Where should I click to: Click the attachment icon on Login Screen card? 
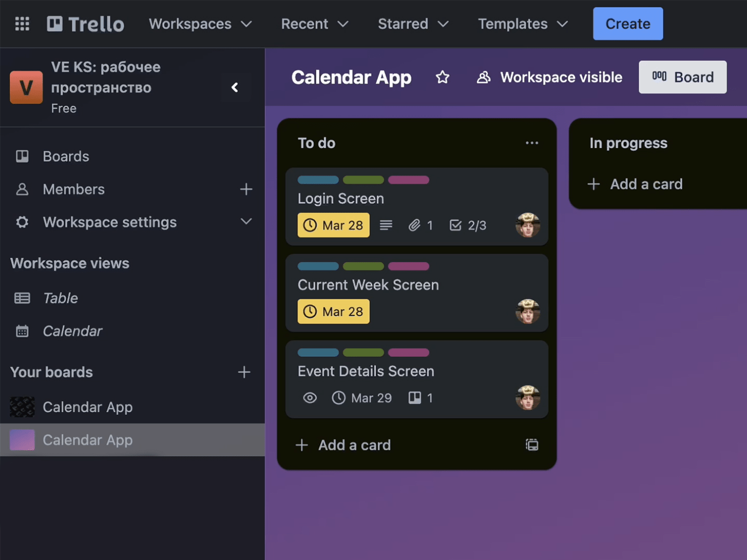(416, 225)
